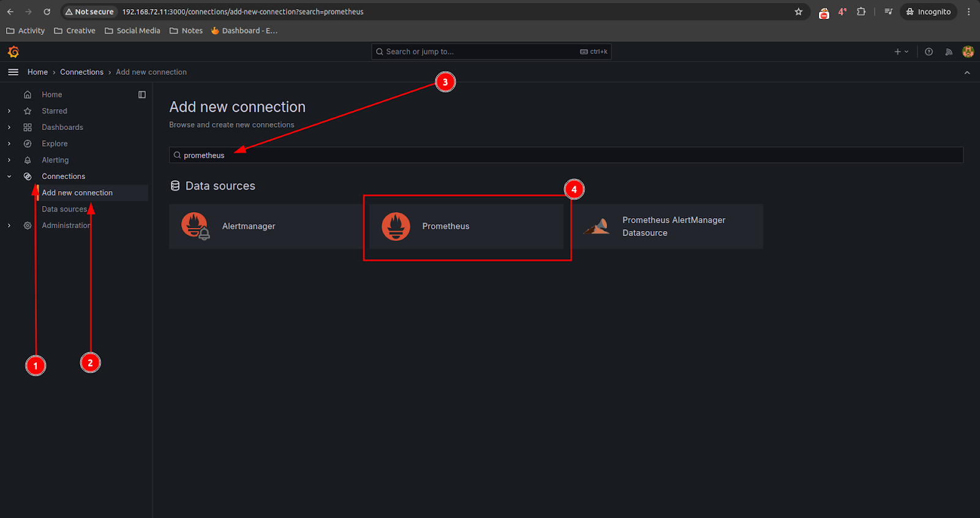Open the Alertmanager data source card
980x518 pixels.
266,226
